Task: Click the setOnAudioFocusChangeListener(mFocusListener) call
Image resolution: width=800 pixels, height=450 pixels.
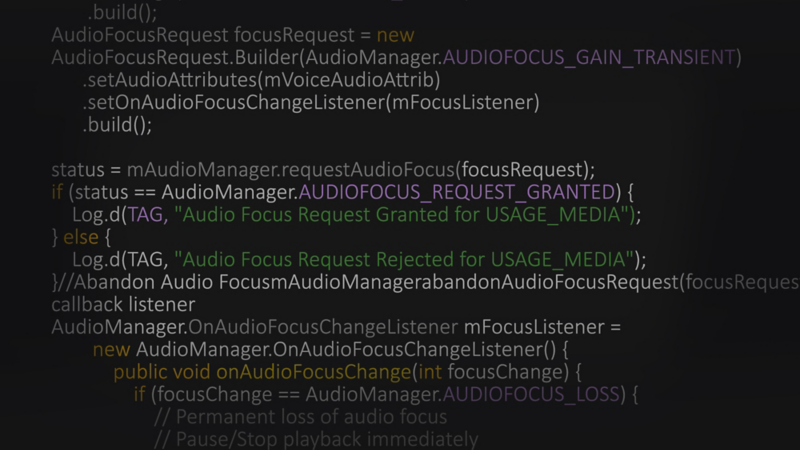Action: click(x=311, y=103)
